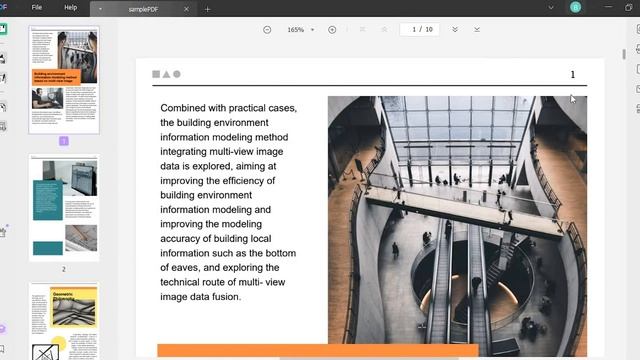The image size is (640, 360).
Task: Open the Help menu
Action: click(x=70, y=7)
